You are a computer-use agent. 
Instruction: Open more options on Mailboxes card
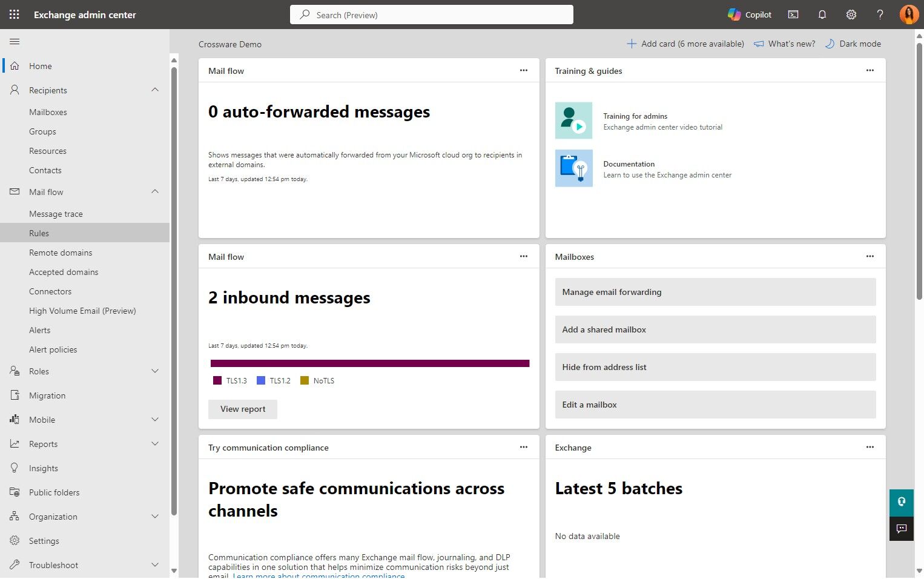(x=870, y=256)
